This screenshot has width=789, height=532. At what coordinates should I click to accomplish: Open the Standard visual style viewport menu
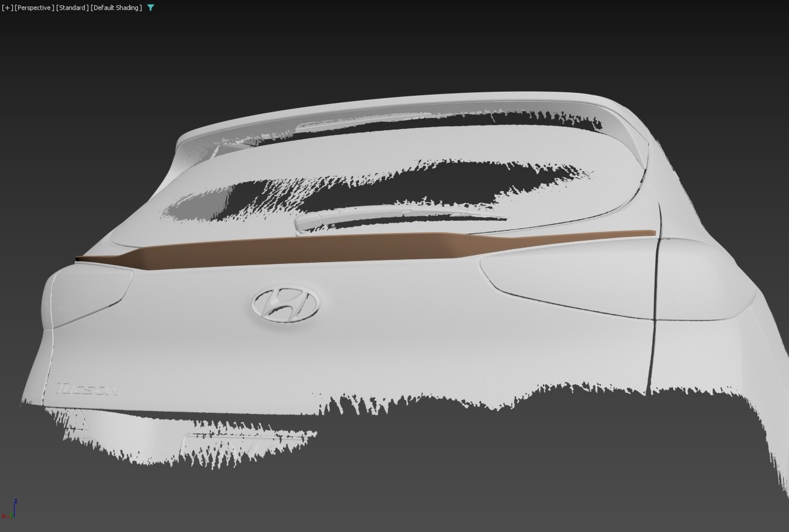click(x=72, y=8)
